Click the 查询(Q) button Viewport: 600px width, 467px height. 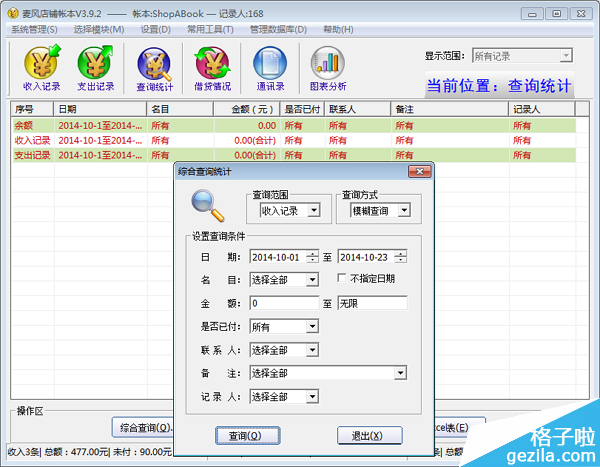(x=240, y=436)
